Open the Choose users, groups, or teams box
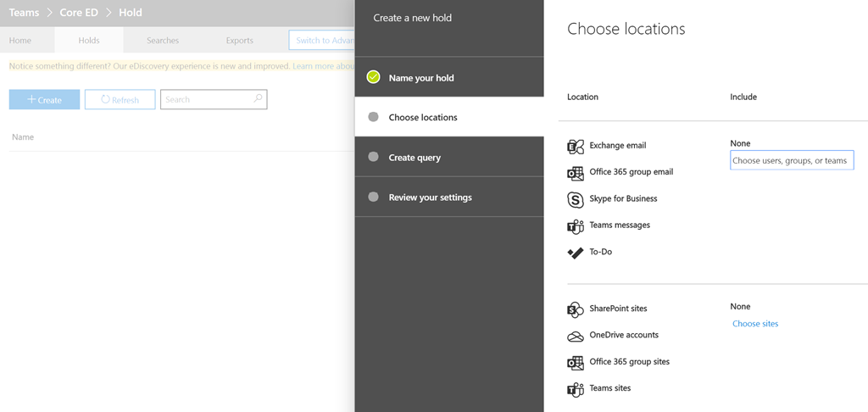Screen dimensions: 868x412 tap(792, 160)
